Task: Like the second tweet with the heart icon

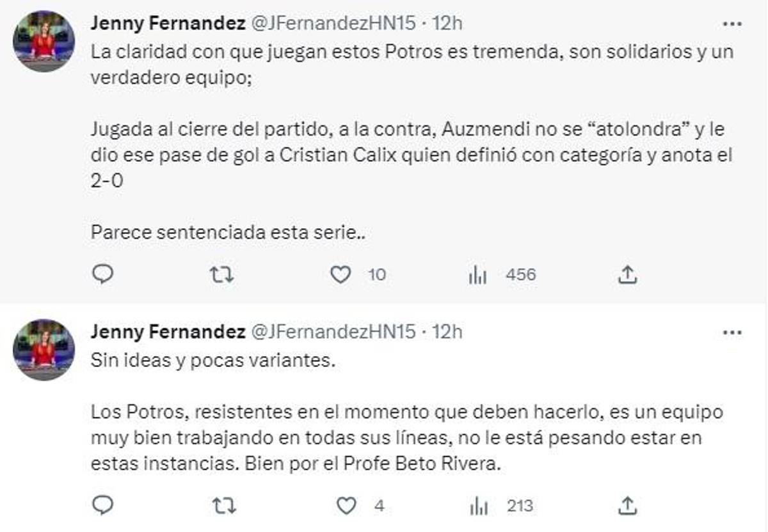Action: click(346, 505)
